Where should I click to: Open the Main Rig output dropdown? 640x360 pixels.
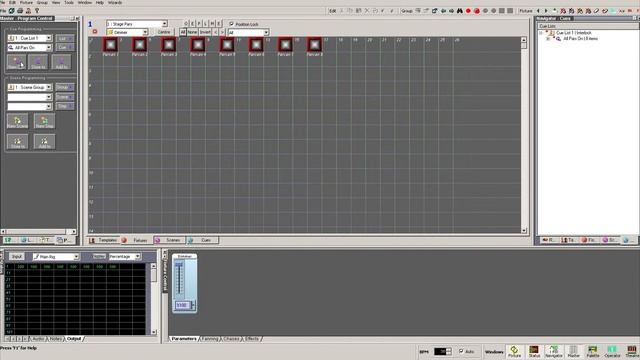point(76,257)
